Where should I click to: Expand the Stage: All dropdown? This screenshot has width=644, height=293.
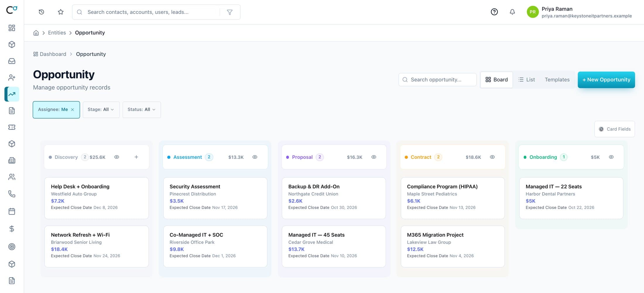(x=101, y=110)
